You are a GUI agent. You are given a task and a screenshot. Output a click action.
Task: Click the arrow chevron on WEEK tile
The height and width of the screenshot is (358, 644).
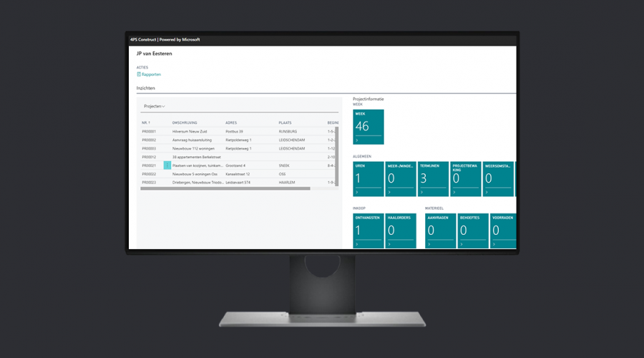(357, 140)
